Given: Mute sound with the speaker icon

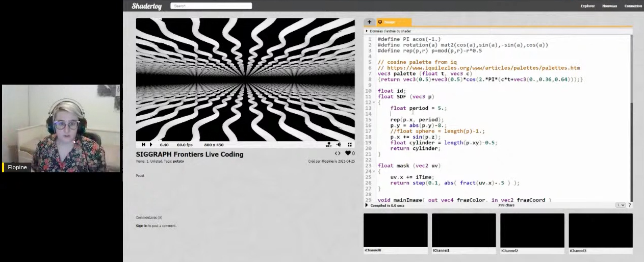Looking at the screenshot, I should (339, 145).
